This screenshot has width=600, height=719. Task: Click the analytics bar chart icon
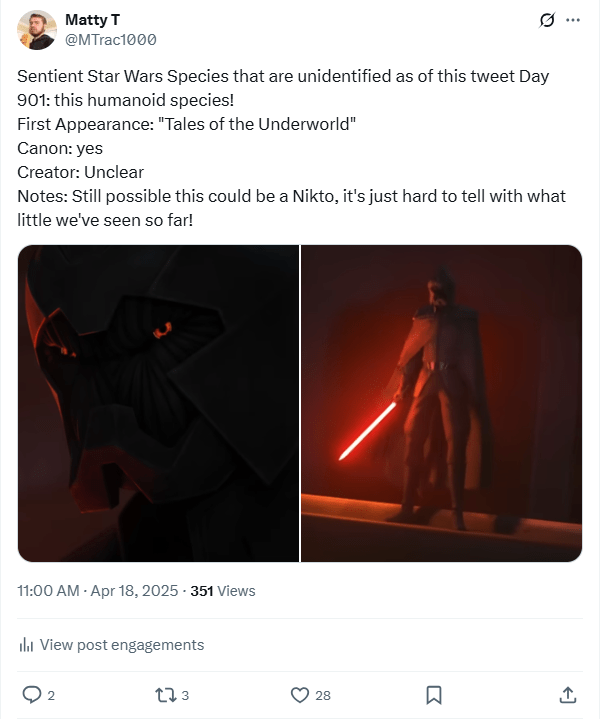point(27,645)
